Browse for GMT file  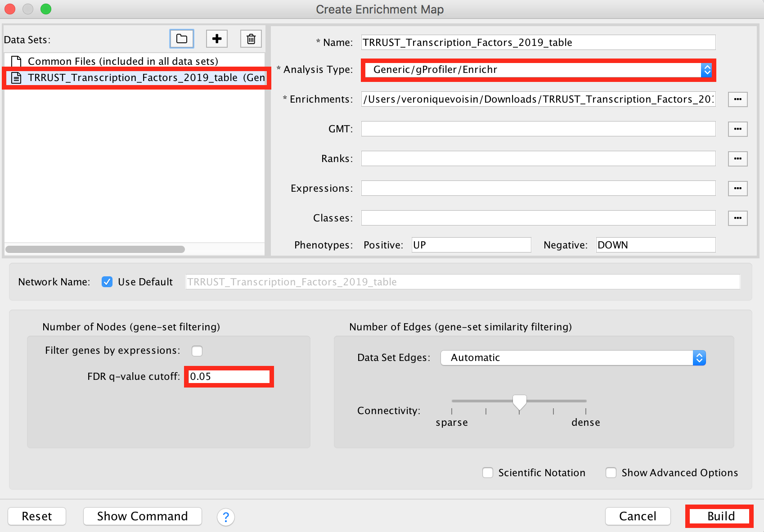[x=737, y=129]
